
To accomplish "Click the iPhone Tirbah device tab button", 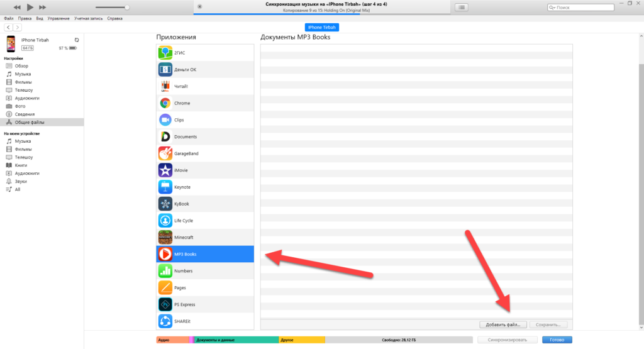I will [x=322, y=27].
